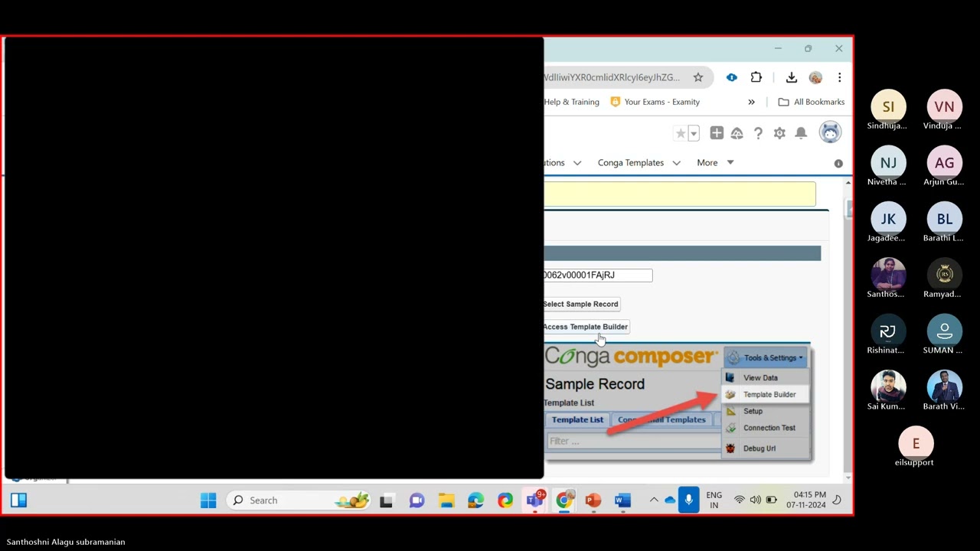Expand the hidden bookmarks overflow chevron

click(751, 102)
